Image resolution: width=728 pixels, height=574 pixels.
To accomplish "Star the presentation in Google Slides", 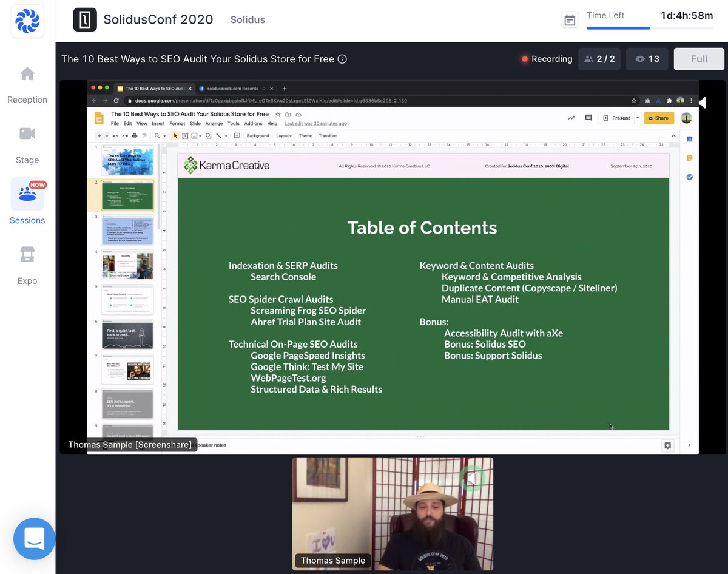I will [x=278, y=114].
